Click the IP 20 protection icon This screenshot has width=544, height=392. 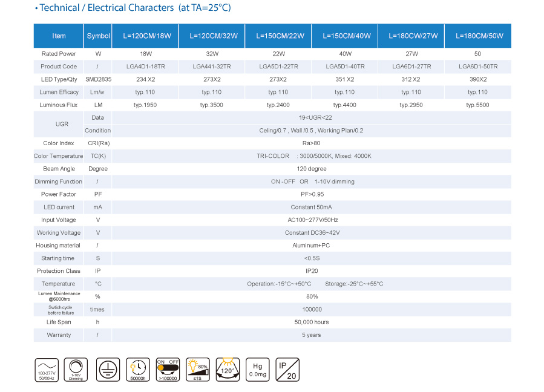287,369
